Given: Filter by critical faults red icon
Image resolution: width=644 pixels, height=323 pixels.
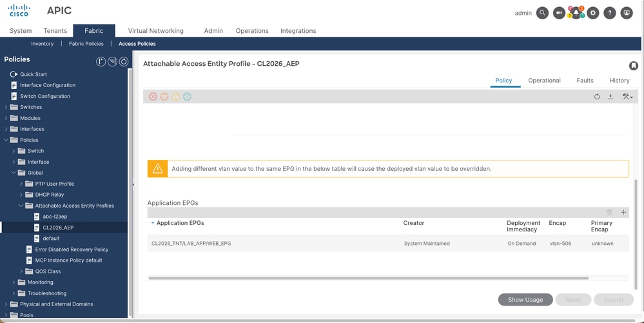Looking at the screenshot, I should pos(153,97).
